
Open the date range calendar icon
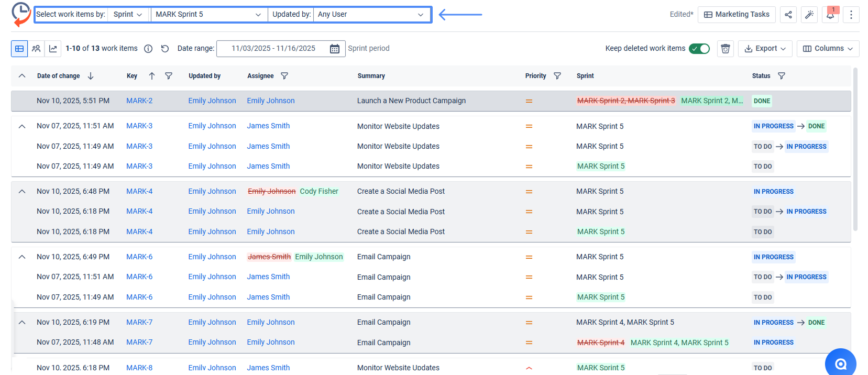334,49
